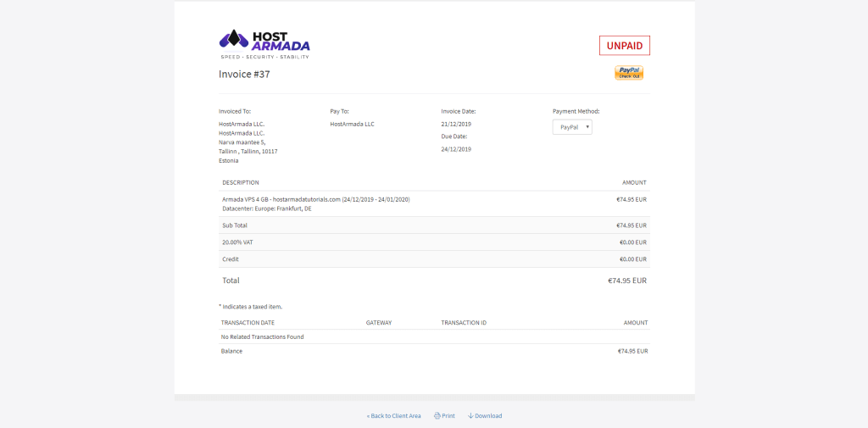Click the "Invoice #37" heading
The width and height of the screenshot is (868, 428).
coord(244,75)
